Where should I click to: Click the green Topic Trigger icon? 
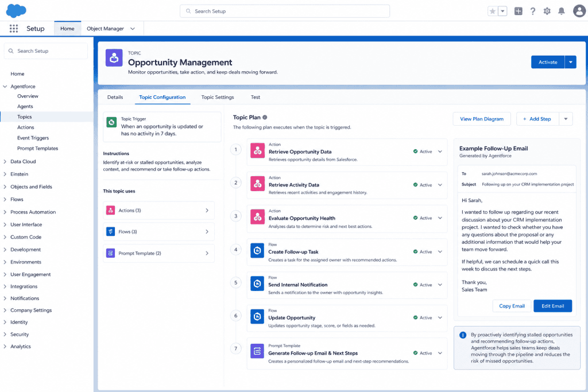[x=111, y=122]
